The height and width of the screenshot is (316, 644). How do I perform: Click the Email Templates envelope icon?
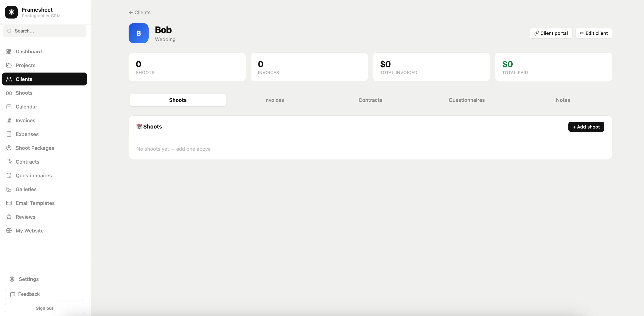[9, 203]
